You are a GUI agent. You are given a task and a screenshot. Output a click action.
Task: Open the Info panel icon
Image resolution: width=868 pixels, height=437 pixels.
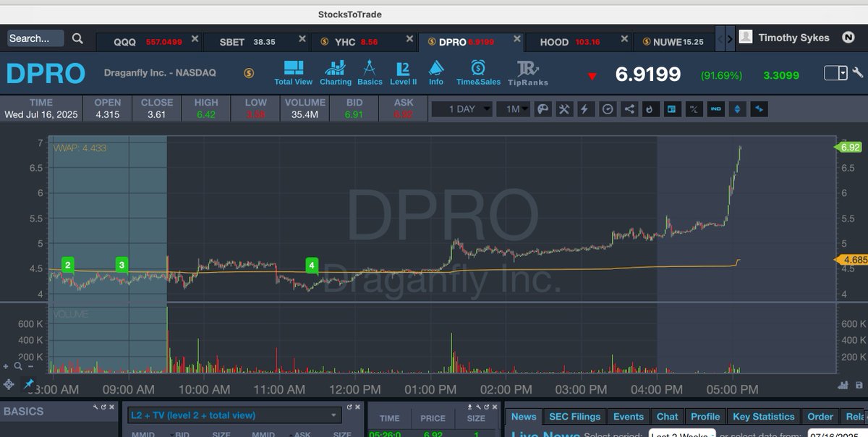click(436, 73)
